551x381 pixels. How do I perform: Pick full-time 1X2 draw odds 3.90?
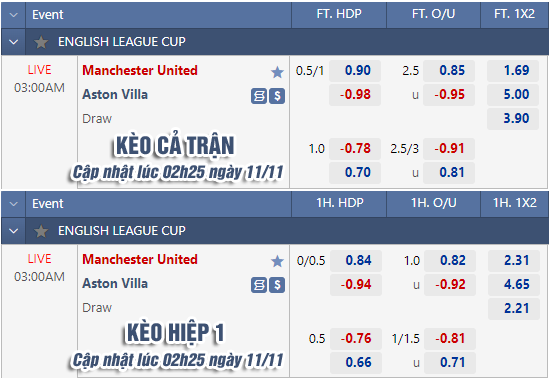tap(513, 118)
